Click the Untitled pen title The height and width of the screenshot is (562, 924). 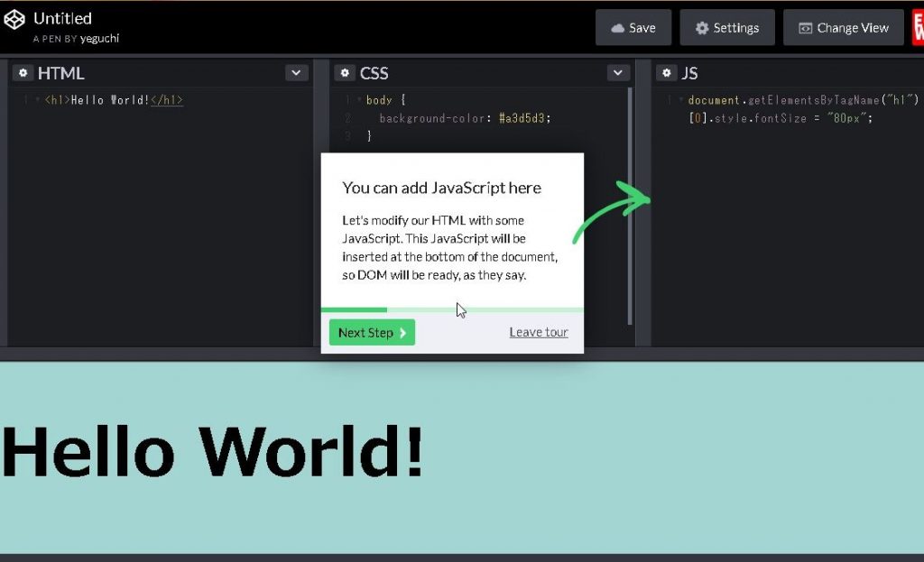coord(62,18)
